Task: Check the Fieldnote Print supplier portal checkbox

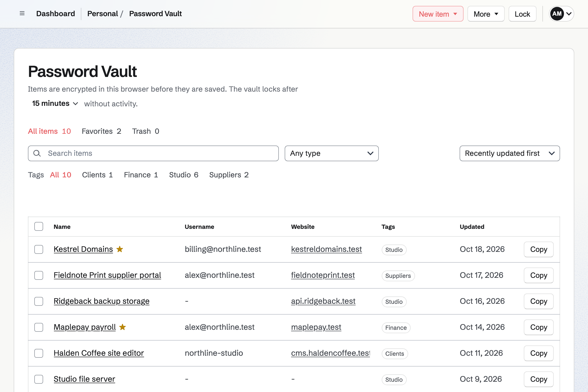Action: 39,275
